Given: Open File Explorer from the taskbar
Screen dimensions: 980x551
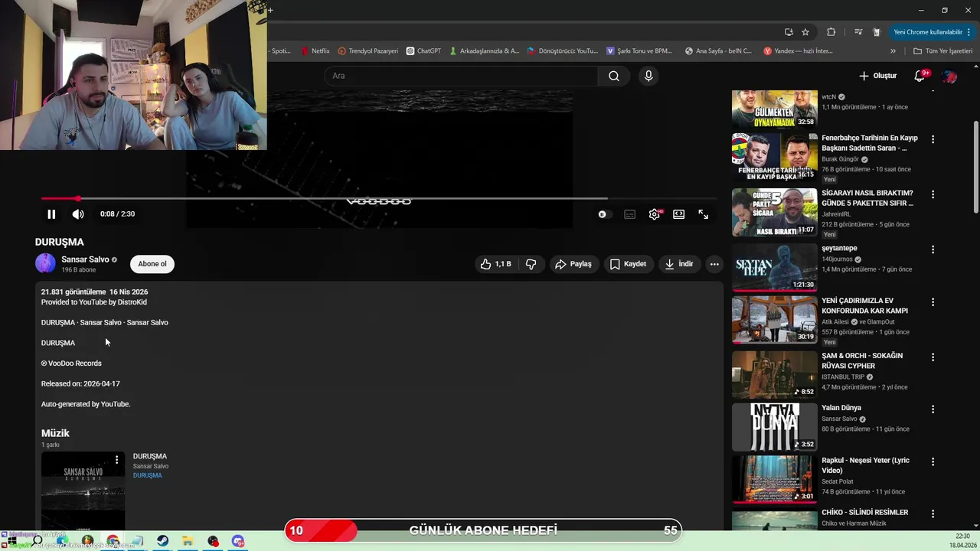Looking at the screenshot, I should coord(188,541).
